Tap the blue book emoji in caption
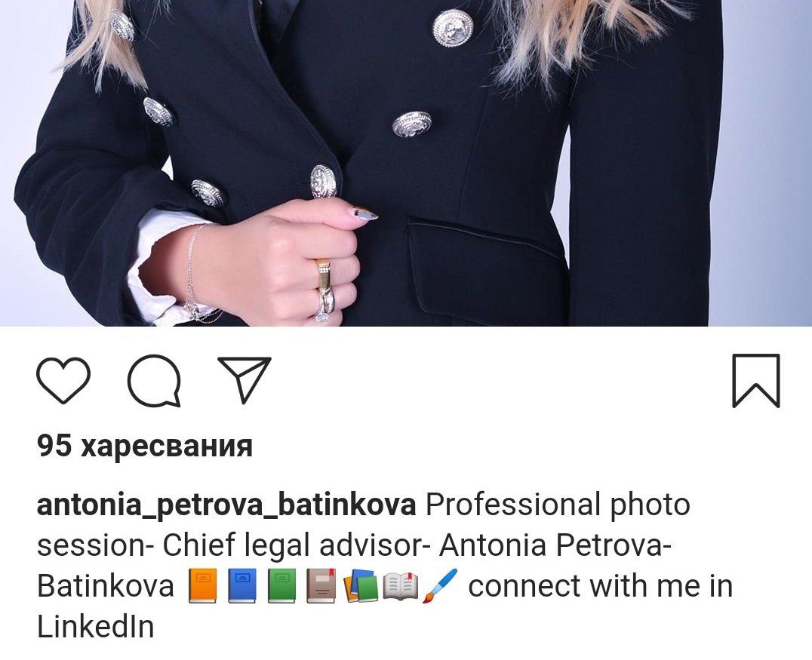 pyautogui.click(x=241, y=586)
